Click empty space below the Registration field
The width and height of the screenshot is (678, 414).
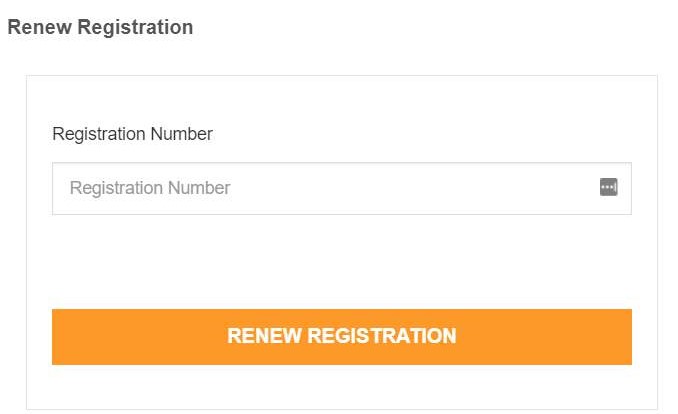pyautogui.click(x=342, y=262)
